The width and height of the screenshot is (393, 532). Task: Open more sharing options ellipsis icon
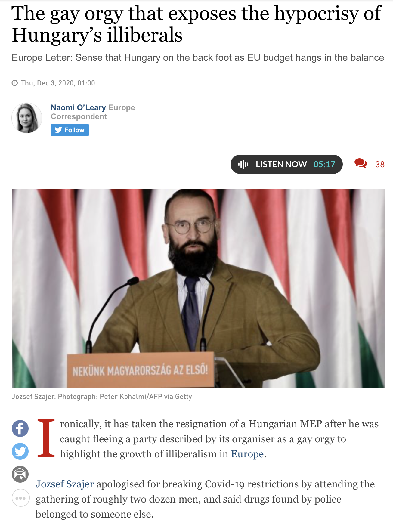pos(20,498)
